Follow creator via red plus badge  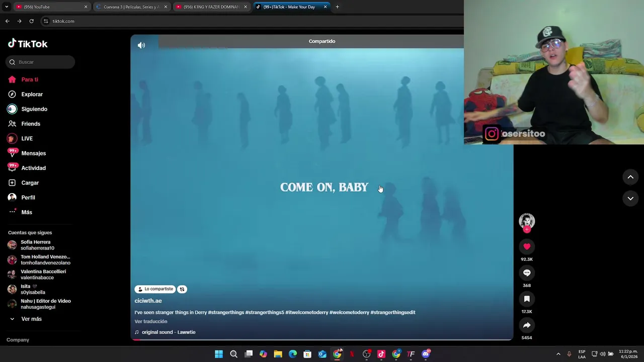[527, 229]
